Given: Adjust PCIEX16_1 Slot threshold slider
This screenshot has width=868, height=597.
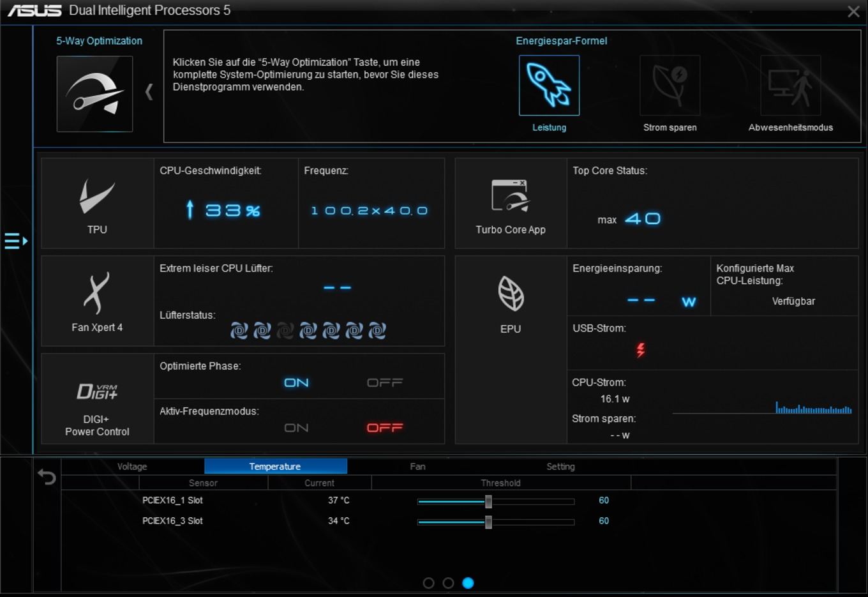Looking at the screenshot, I should tap(488, 501).
